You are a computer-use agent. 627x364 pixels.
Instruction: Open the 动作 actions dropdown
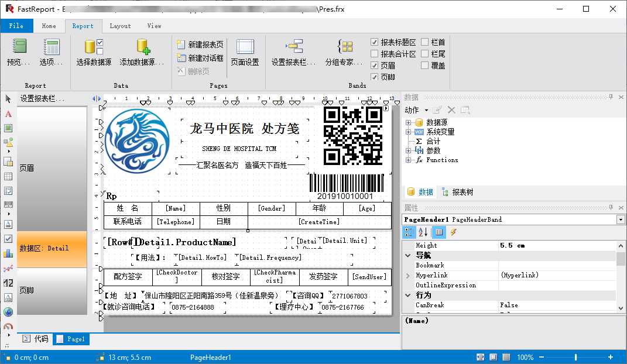pyautogui.click(x=416, y=110)
